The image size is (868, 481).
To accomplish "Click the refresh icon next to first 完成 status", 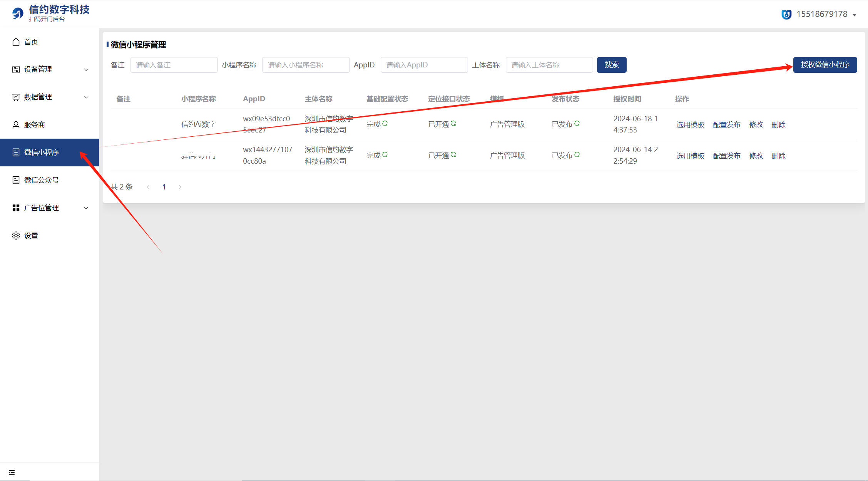I will [385, 123].
